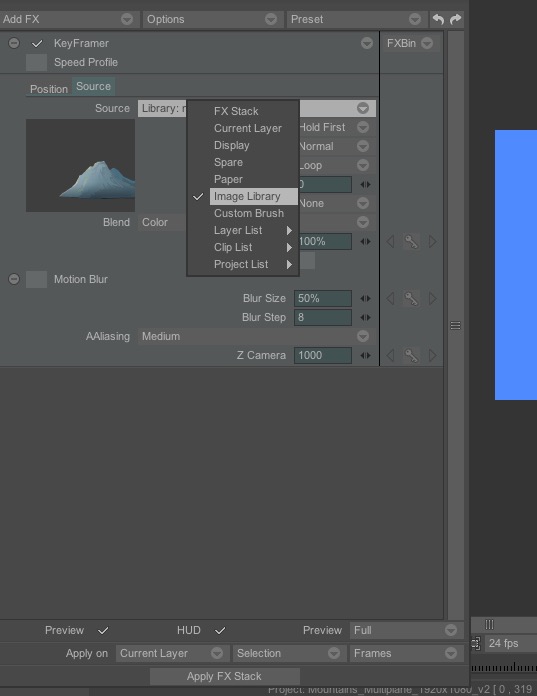Viewport: 537px width, 696px height.
Task: Open the AAliasing Medium dropdown
Action: coord(257,336)
